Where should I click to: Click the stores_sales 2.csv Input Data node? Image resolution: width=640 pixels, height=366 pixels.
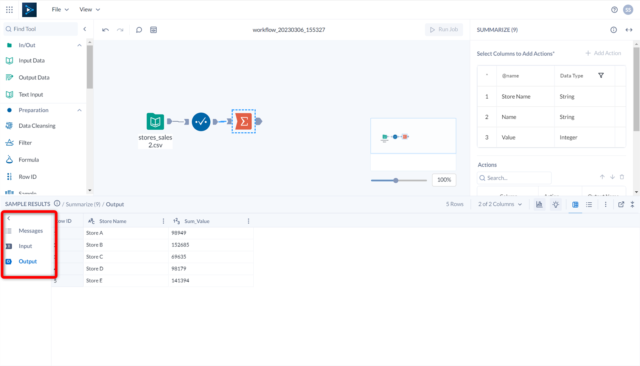(155, 121)
